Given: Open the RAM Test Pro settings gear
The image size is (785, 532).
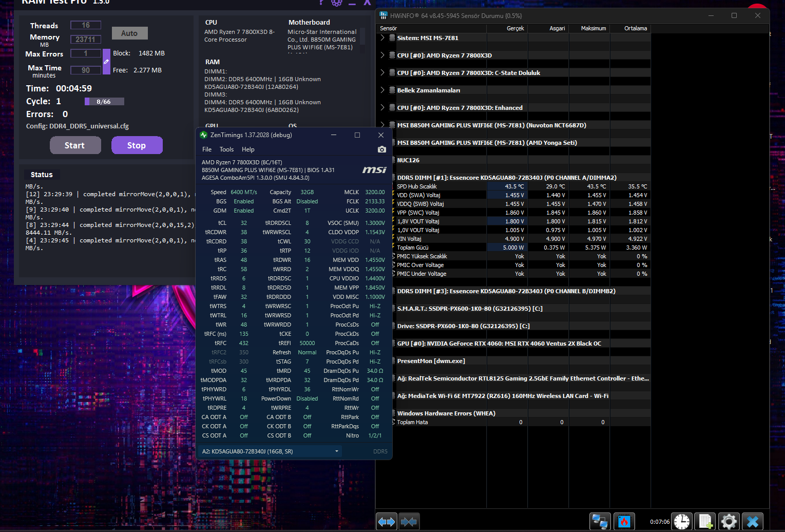Looking at the screenshot, I should (x=337, y=3).
